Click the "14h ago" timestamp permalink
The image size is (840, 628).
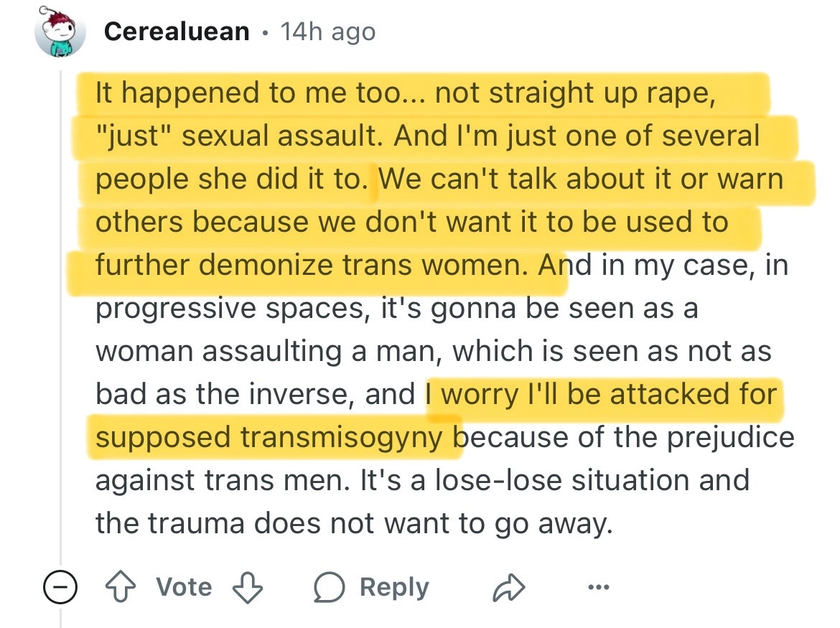[x=328, y=32]
